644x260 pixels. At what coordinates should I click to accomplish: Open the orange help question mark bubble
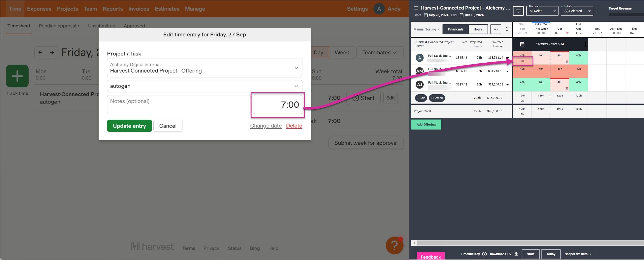[394, 245]
